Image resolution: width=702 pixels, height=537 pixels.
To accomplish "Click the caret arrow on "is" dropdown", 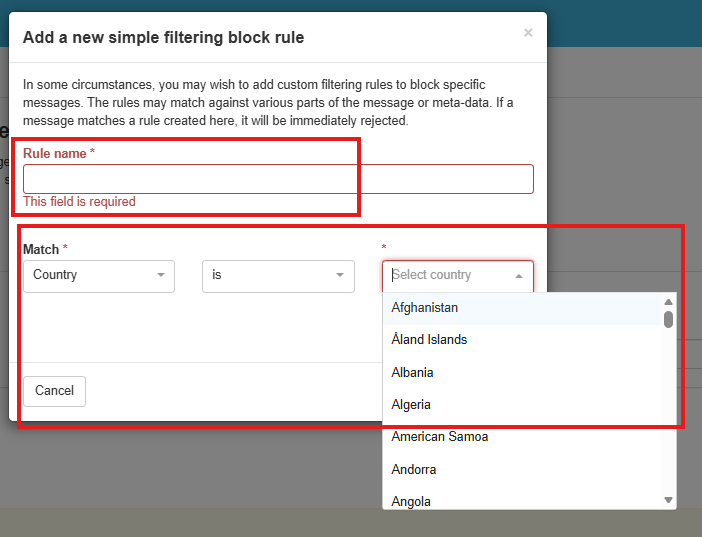I will [x=340, y=275].
